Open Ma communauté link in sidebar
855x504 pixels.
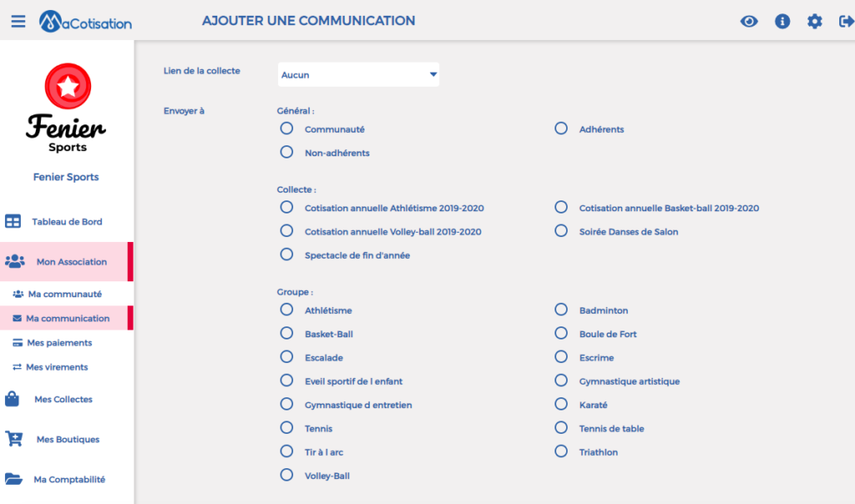(64, 294)
